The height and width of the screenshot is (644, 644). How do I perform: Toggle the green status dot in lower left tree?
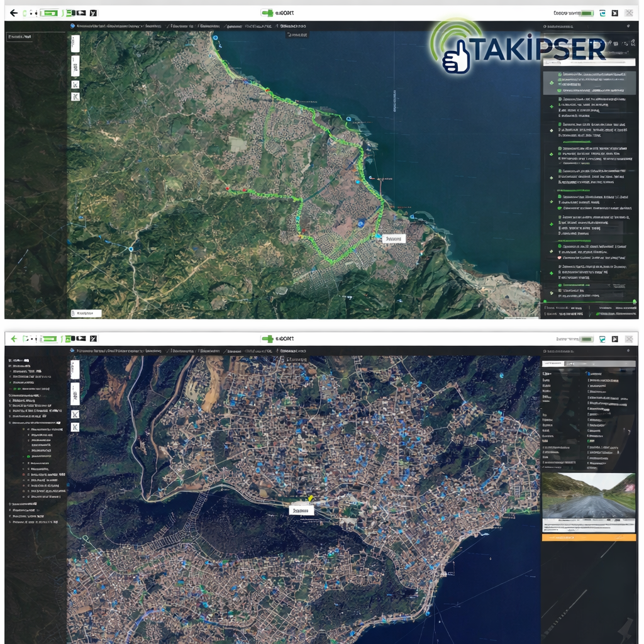pyautogui.click(x=14, y=389)
